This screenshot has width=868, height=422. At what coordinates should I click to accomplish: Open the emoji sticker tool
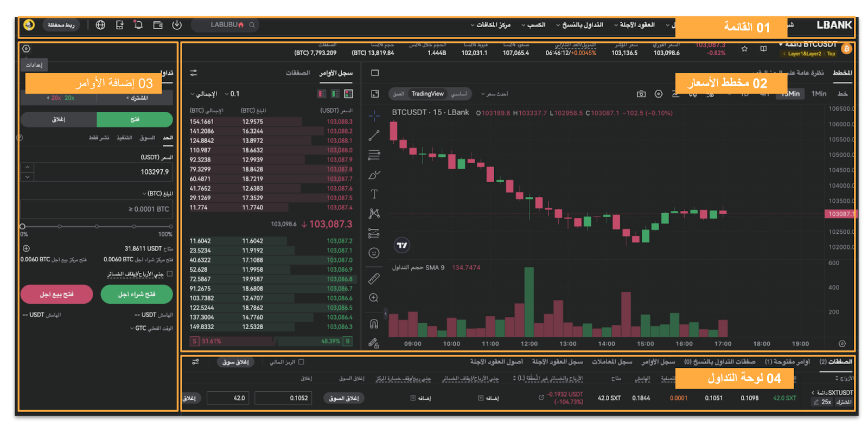[374, 253]
